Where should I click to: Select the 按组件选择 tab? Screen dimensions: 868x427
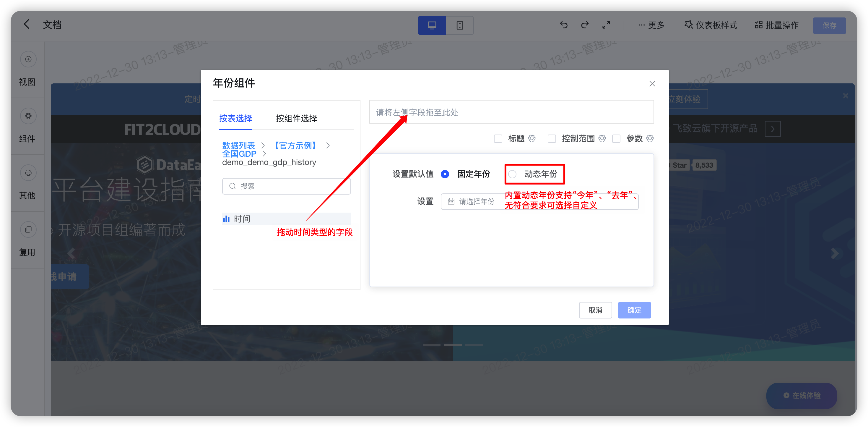tap(296, 118)
